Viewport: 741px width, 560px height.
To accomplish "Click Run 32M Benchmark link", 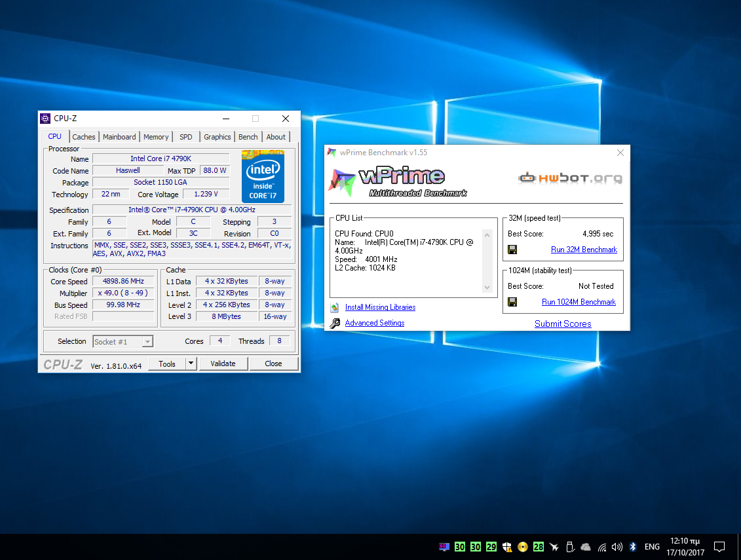I will [584, 250].
